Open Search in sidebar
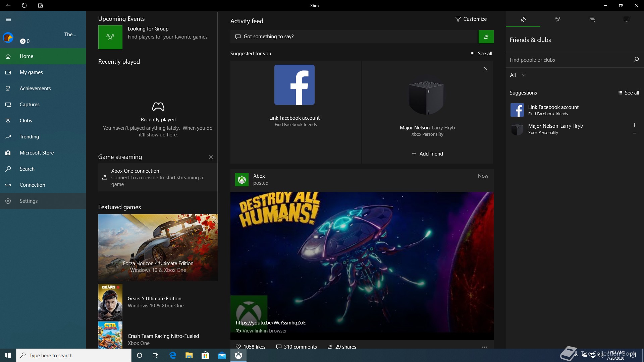644x362 pixels. click(x=43, y=169)
